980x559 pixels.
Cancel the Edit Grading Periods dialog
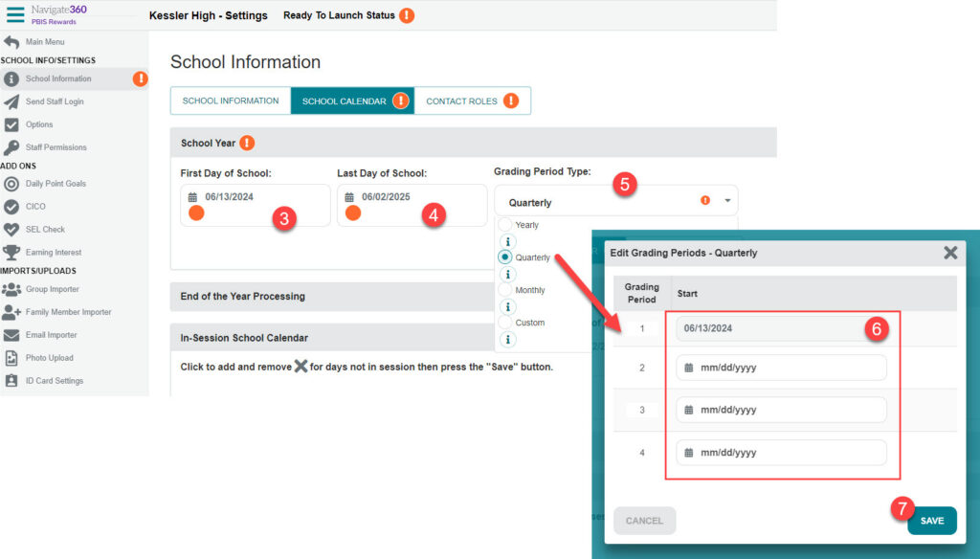click(x=644, y=521)
